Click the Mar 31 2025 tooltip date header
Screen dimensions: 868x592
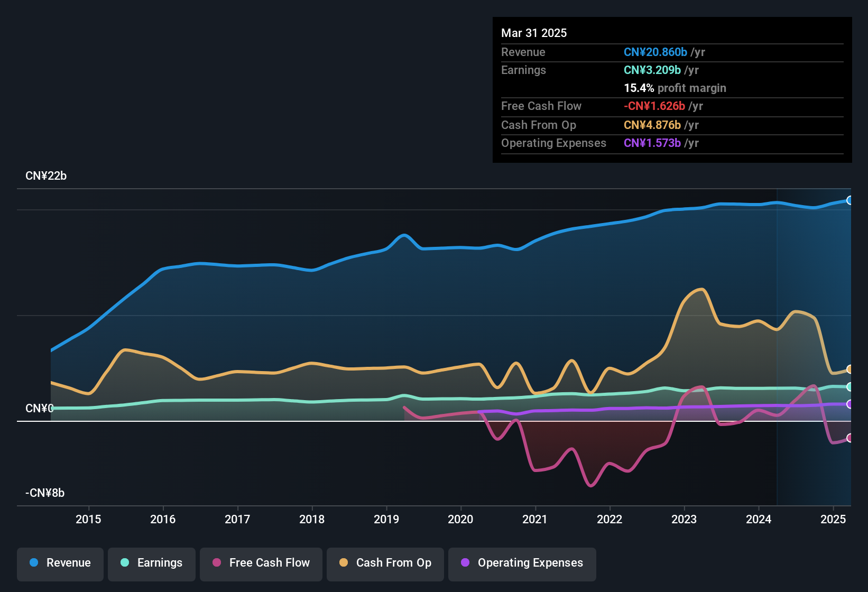pyautogui.click(x=534, y=33)
